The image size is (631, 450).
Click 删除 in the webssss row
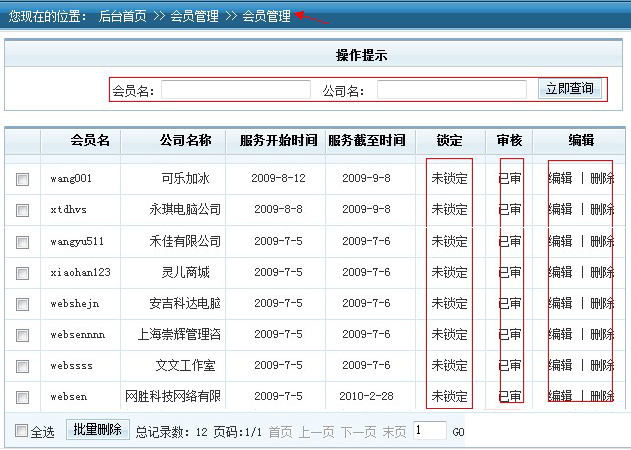(602, 365)
